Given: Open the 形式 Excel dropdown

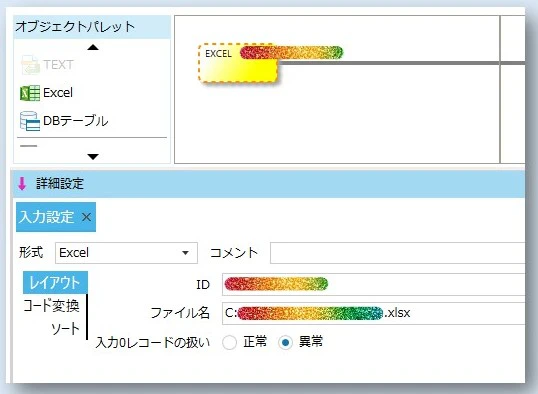Looking at the screenshot, I should (x=126, y=253).
